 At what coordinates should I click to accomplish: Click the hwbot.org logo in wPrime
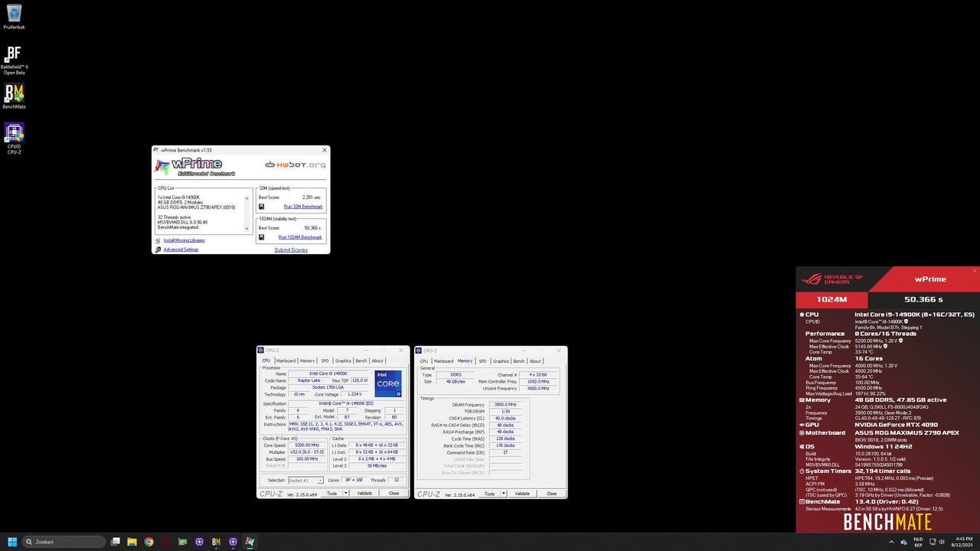click(296, 165)
